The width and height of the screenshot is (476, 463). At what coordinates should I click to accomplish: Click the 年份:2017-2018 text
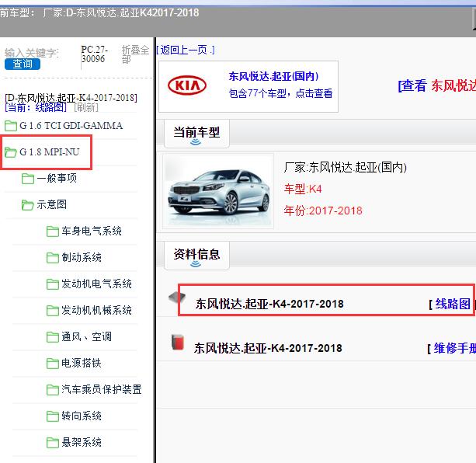coord(323,211)
